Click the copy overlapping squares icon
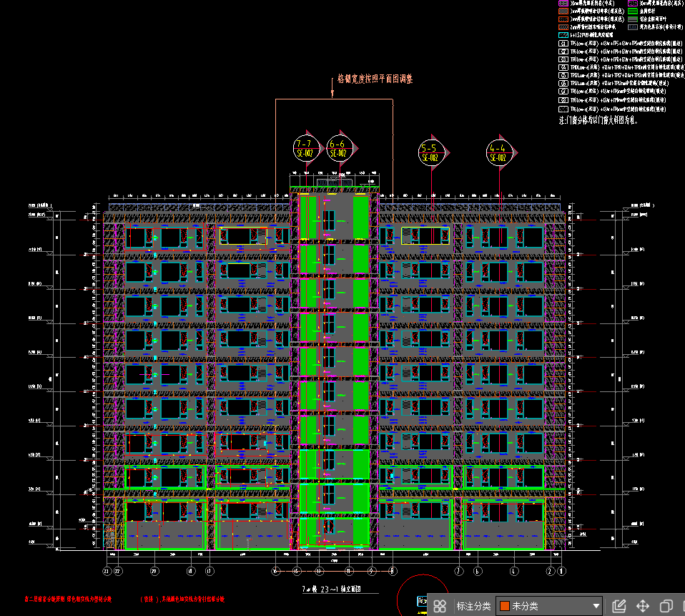 pos(666,606)
